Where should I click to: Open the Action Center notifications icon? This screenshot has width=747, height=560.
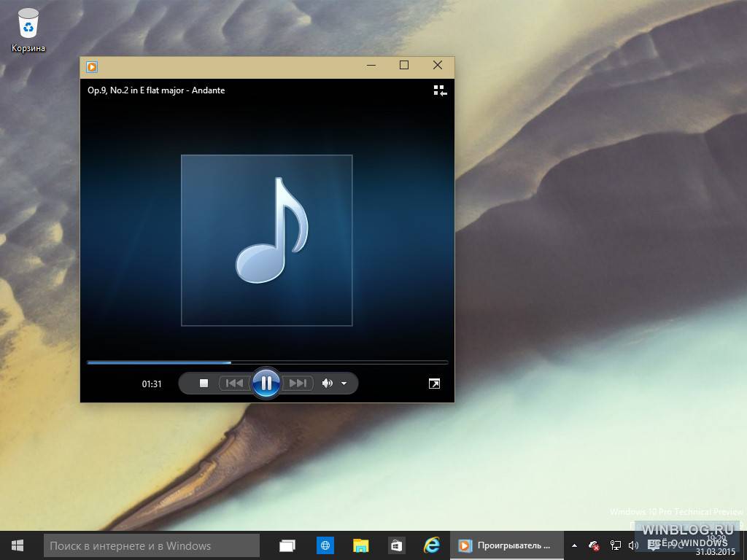coord(654,545)
